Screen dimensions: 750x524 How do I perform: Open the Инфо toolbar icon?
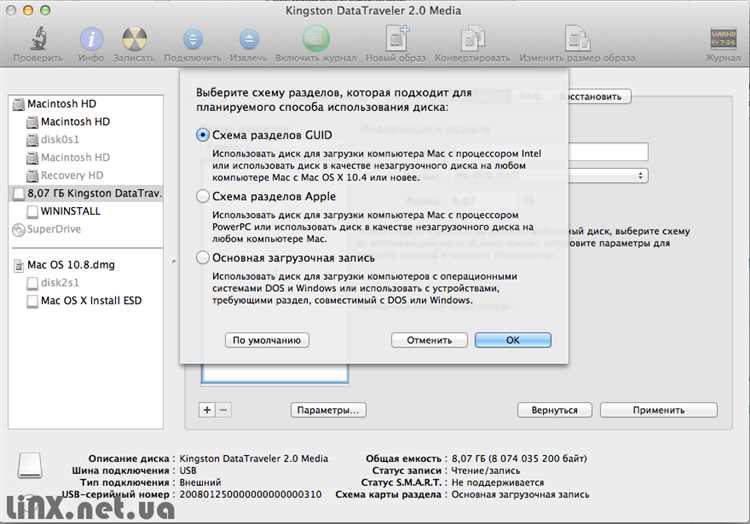91,39
